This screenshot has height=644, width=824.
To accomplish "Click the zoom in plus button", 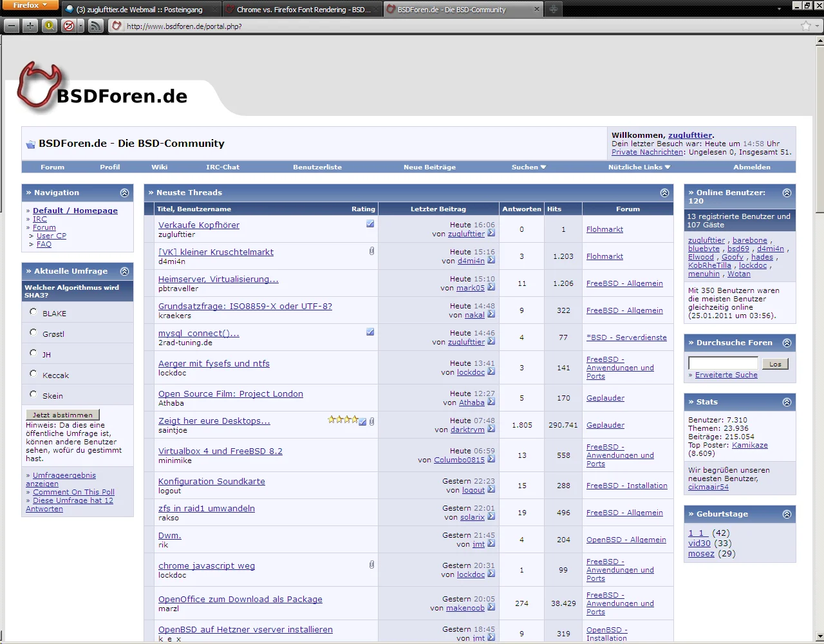I will click(x=30, y=26).
